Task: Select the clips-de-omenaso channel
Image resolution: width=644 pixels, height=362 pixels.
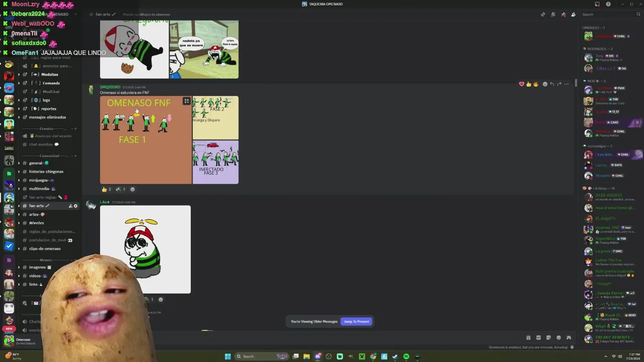Action: 48,248
